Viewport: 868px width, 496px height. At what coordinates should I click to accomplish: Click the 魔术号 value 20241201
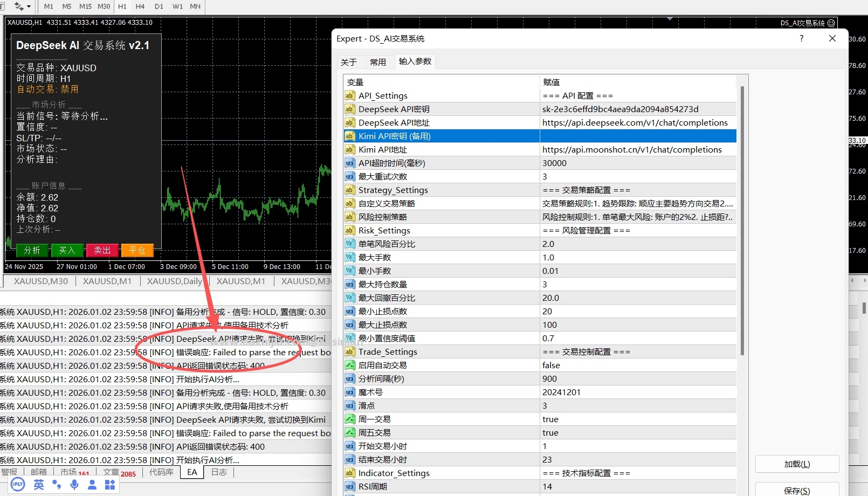click(x=561, y=392)
